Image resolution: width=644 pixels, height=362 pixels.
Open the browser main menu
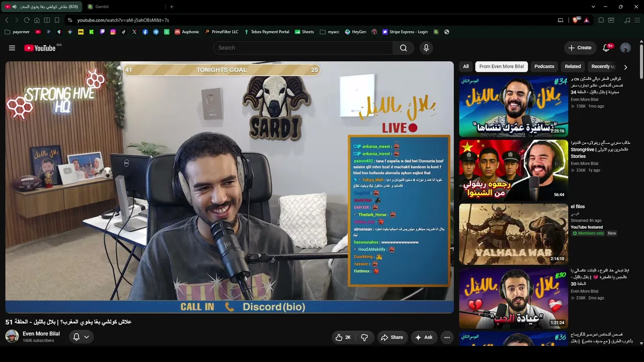point(637,20)
